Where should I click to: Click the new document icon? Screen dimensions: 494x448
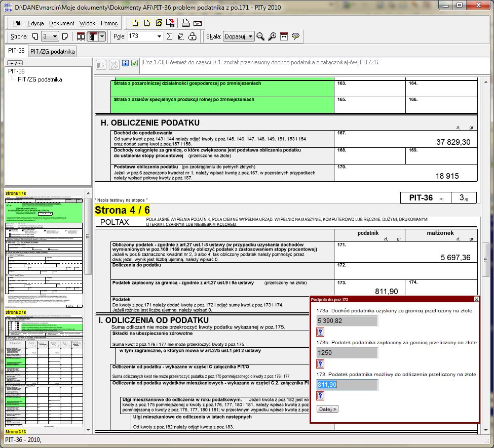click(x=135, y=23)
